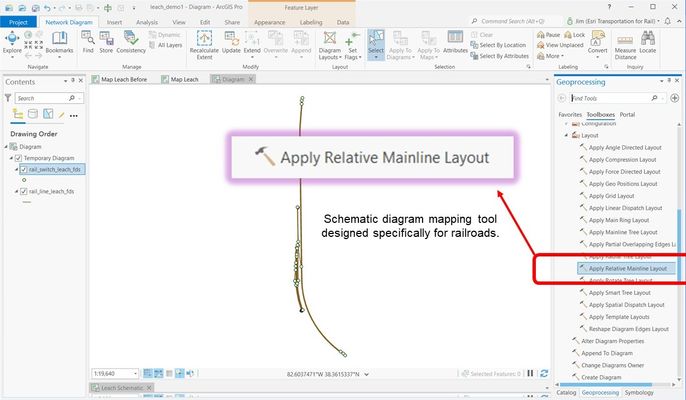This screenshot has height=400, width=686.
Task: Click the Contents filter funnel icon
Action: click(x=7, y=98)
